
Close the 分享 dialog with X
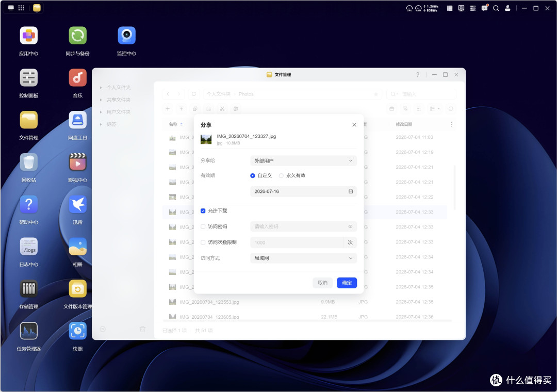coord(354,125)
